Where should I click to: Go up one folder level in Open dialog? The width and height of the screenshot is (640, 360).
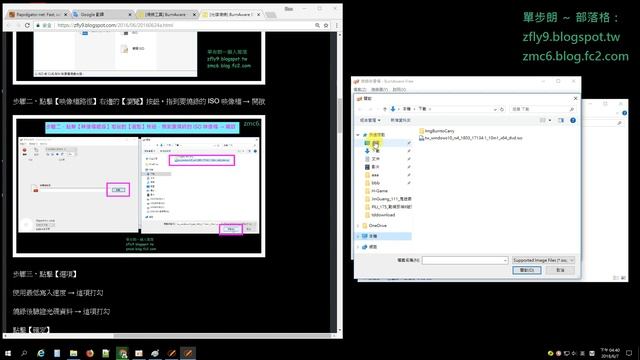pyautogui.click(x=385, y=109)
